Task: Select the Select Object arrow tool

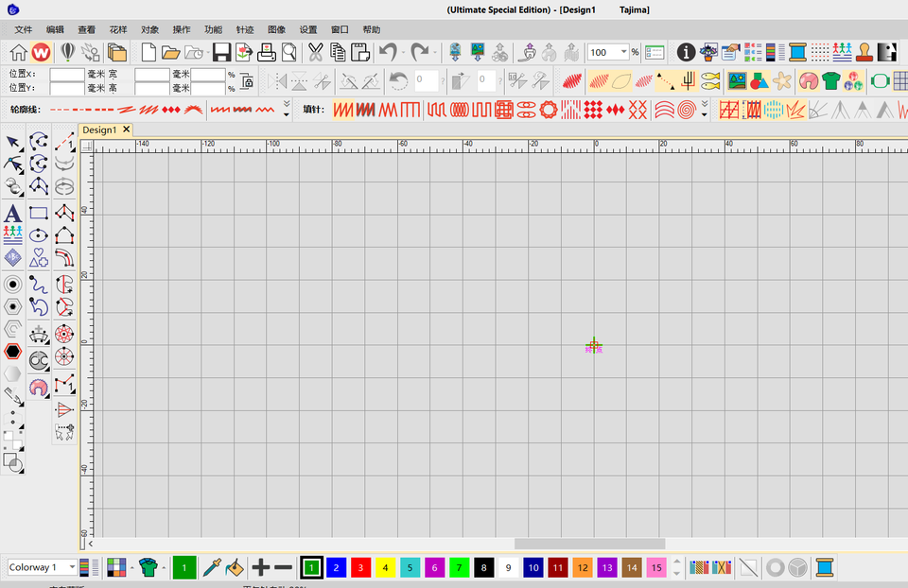Action: [14, 143]
